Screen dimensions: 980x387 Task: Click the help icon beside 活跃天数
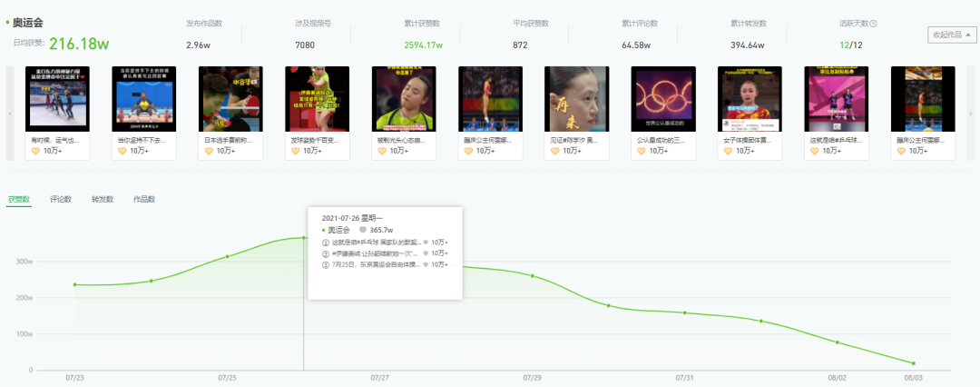pyautogui.click(x=873, y=24)
